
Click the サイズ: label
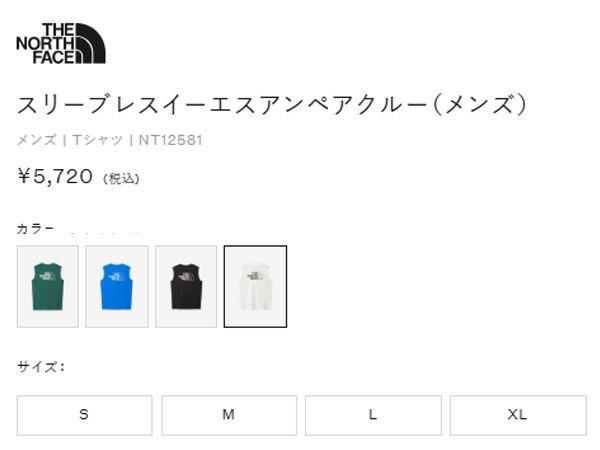[x=41, y=367]
